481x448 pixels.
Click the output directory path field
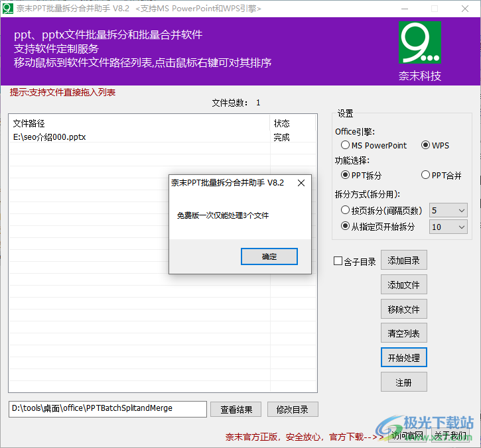pos(107,409)
